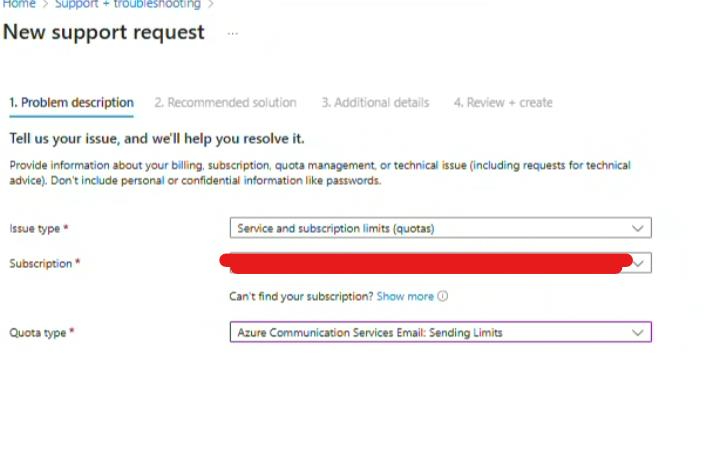Select the Problem description tab

pyautogui.click(x=72, y=103)
